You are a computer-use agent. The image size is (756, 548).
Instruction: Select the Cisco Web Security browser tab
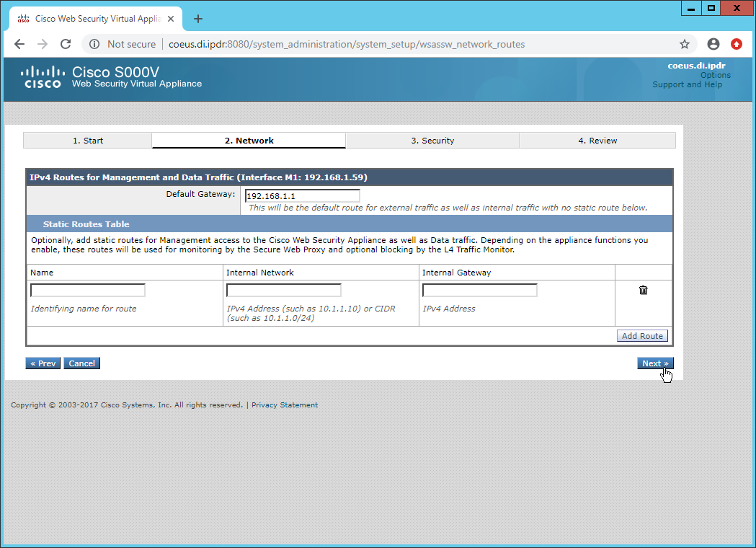(95, 19)
